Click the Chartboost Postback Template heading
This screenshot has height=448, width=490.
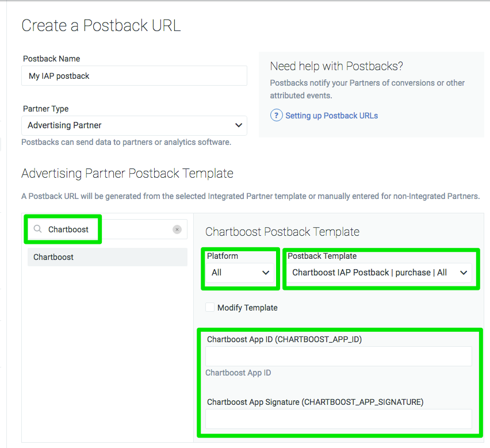(x=282, y=232)
